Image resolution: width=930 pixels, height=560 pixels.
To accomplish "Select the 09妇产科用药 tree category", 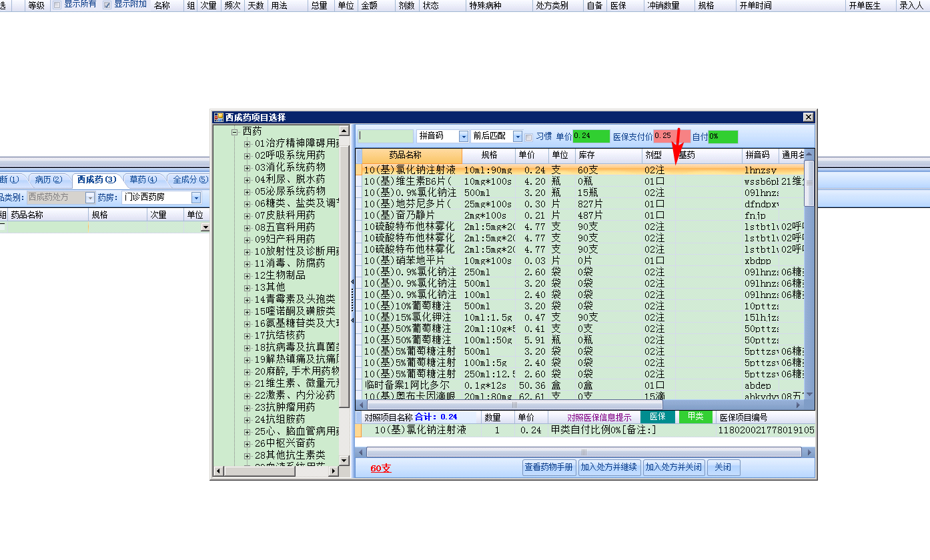I will (285, 239).
